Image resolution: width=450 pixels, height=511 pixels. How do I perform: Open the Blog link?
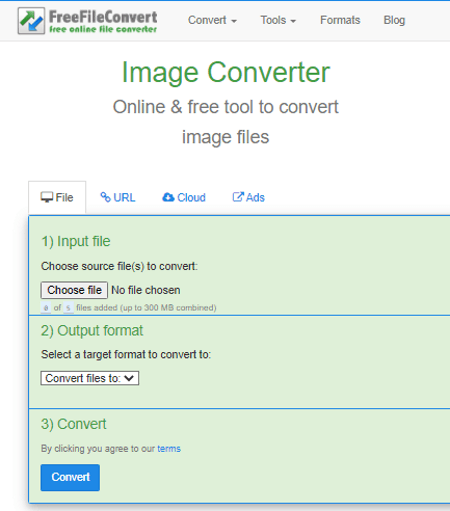click(394, 20)
